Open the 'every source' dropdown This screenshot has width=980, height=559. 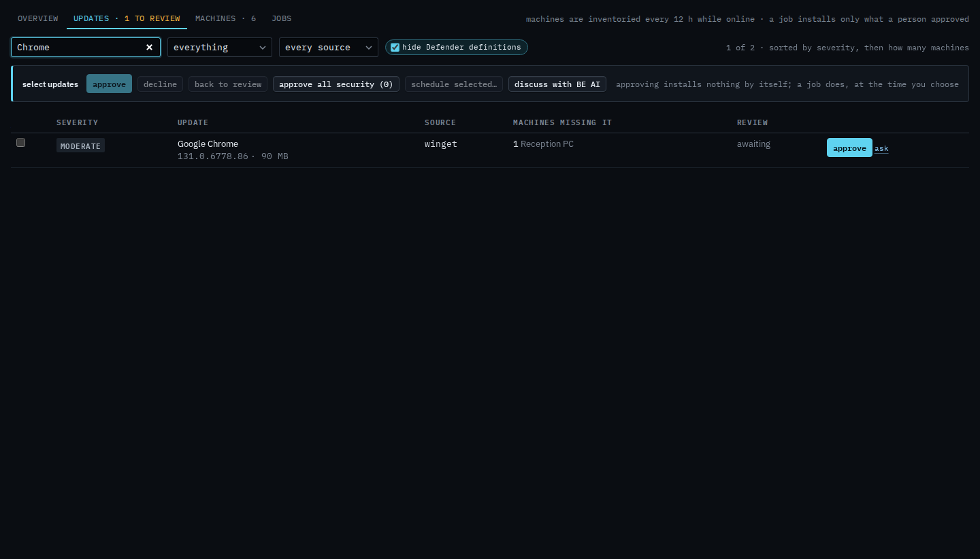click(x=329, y=48)
